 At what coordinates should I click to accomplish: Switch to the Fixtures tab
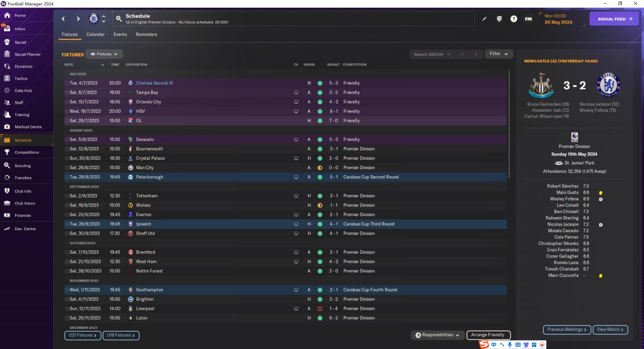69,35
